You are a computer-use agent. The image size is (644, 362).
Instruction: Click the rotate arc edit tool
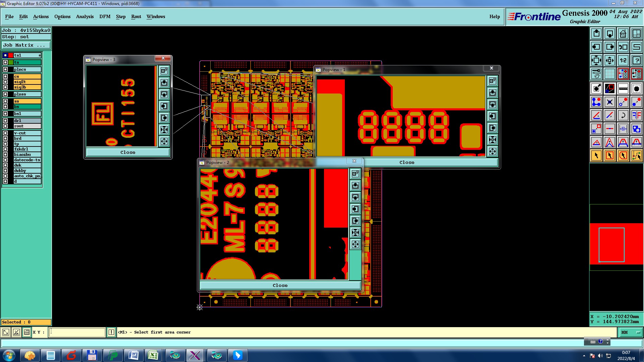click(623, 115)
